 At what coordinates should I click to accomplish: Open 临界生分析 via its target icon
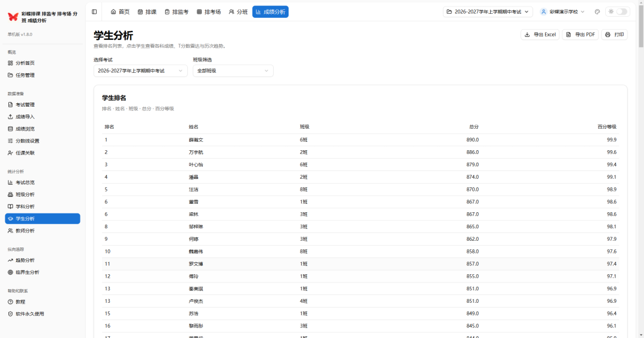pos(10,272)
